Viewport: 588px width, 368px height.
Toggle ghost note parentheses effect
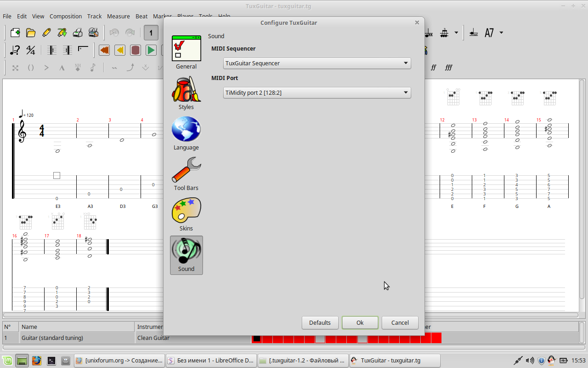(31, 68)
